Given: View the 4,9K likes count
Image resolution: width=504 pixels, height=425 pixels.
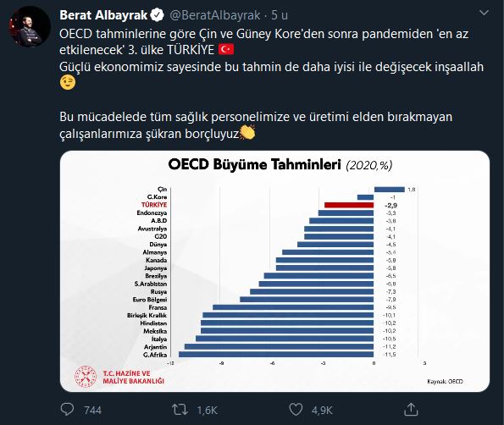Looking at the screenshot, I should point(322,411).
